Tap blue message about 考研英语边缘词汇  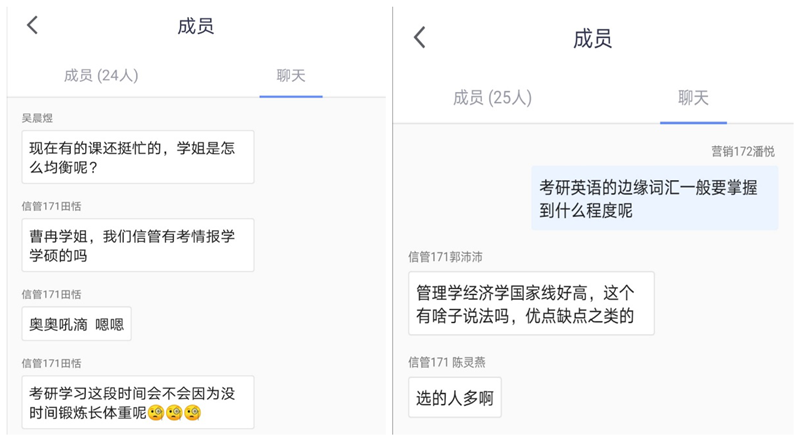[x=655, y=198]
